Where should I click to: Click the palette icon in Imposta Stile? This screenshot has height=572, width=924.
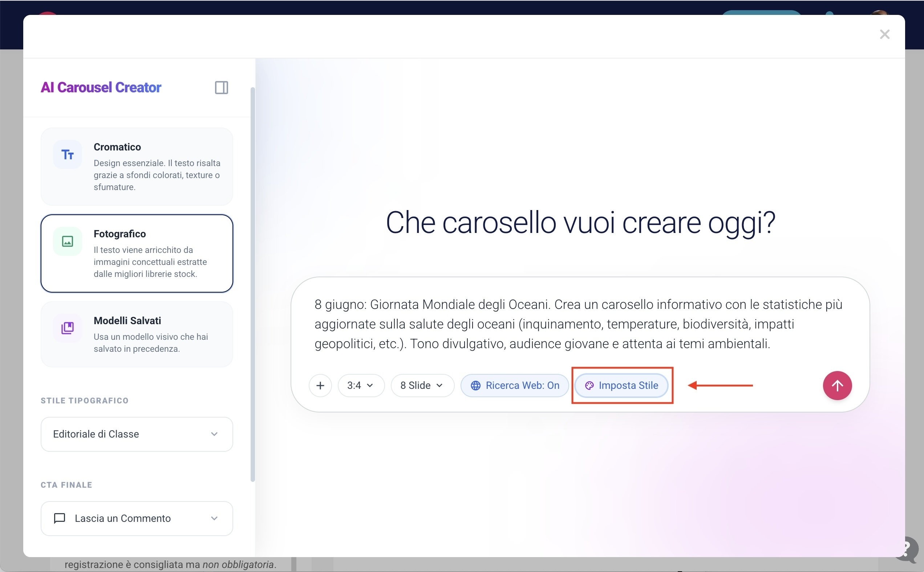point(589,386)
